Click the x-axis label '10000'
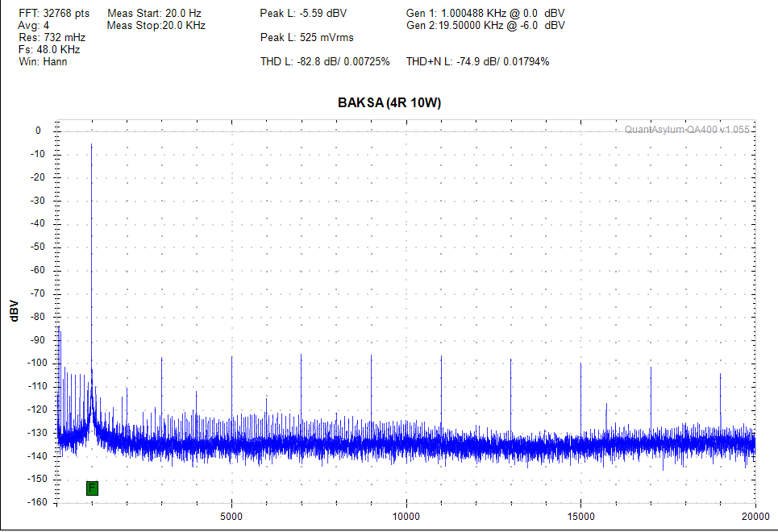The image size is (778, 532). pos(406,516)
